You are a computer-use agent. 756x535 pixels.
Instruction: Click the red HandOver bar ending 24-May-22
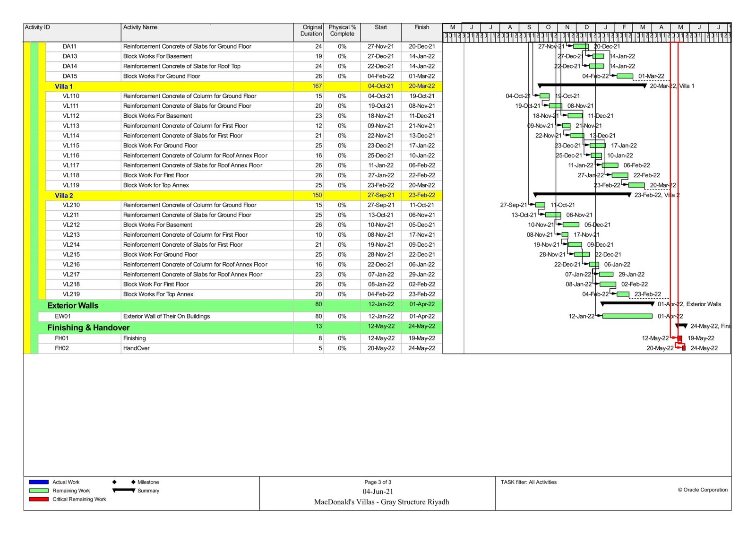click(684, 348)
